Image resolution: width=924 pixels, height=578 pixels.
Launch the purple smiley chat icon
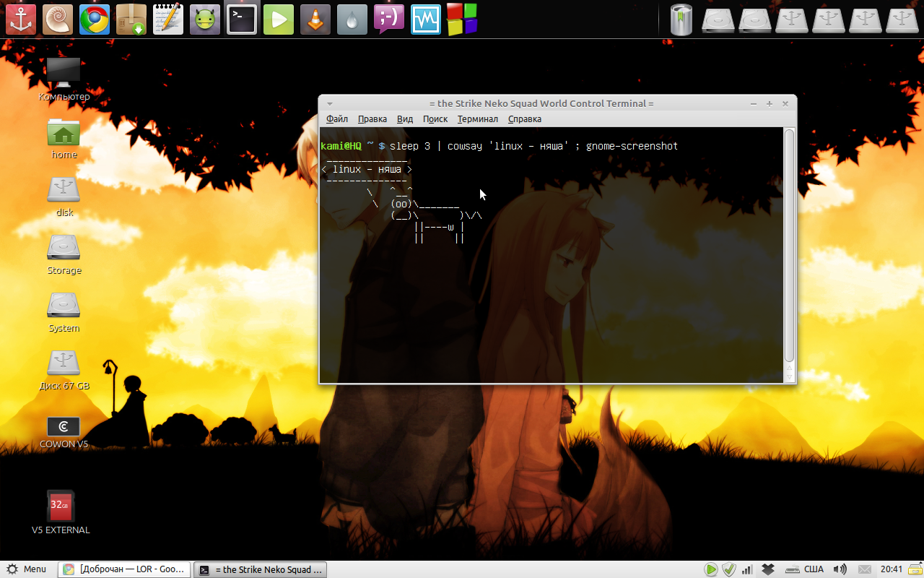coord(389,20)
